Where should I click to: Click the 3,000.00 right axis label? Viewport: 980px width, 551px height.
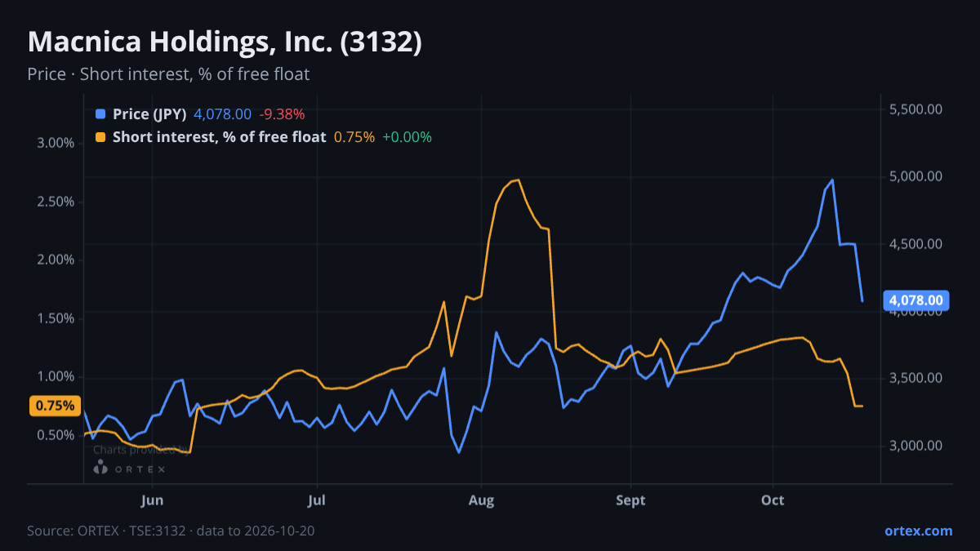(x=916, y=446)
